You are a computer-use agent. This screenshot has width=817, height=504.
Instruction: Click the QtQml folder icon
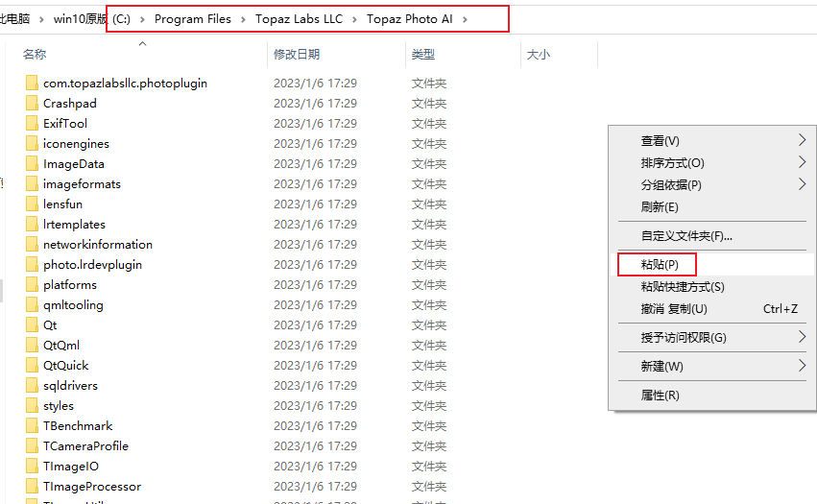[x=32, y=345]
